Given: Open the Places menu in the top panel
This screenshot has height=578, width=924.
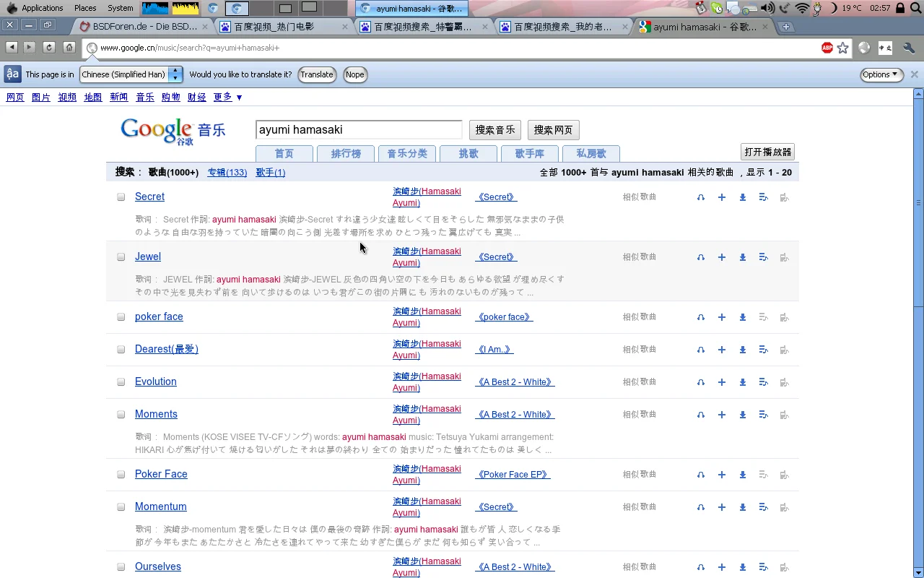Looking at the screenshot, I should coord(85,8).
